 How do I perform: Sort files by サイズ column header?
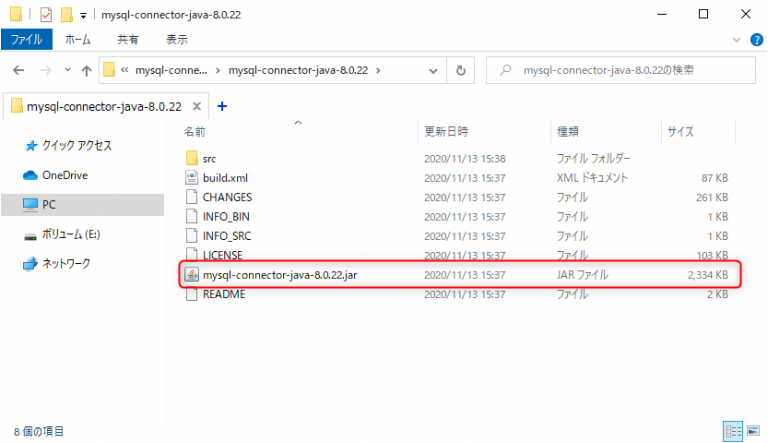tap(680, 131)
